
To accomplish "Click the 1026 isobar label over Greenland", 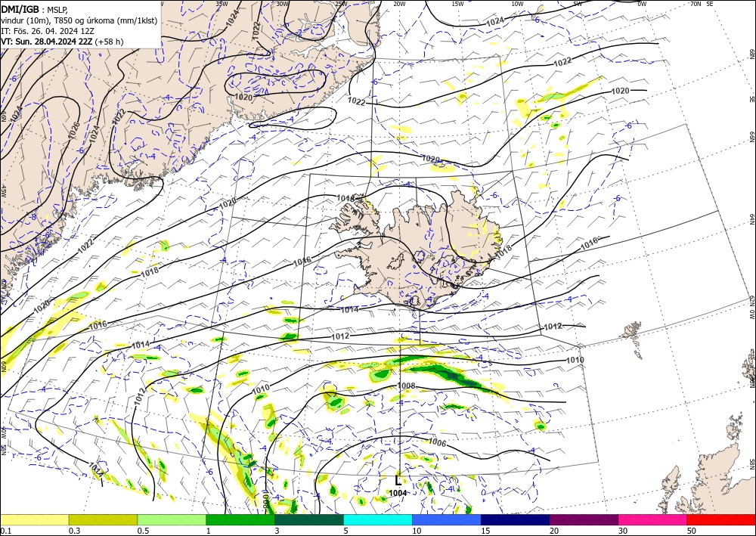I will coord(73,130).
